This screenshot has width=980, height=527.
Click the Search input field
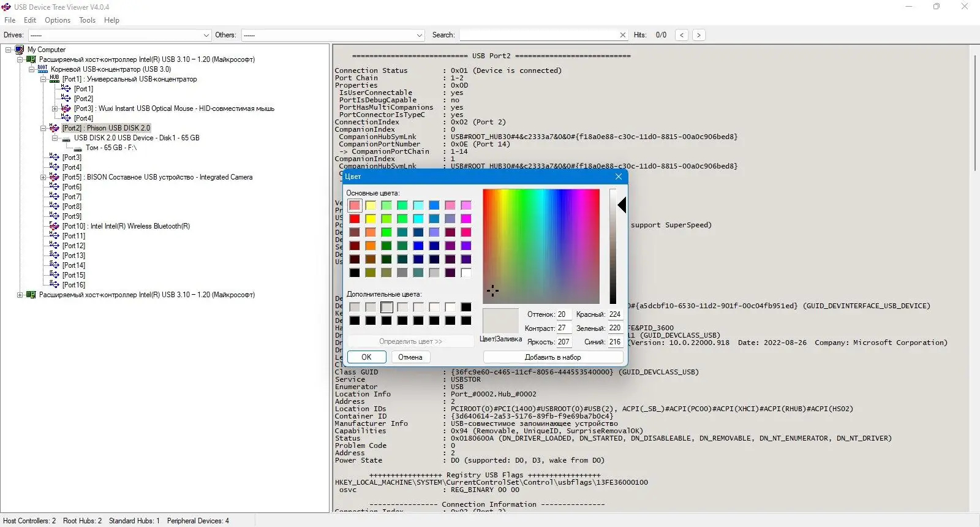(539, 35)
